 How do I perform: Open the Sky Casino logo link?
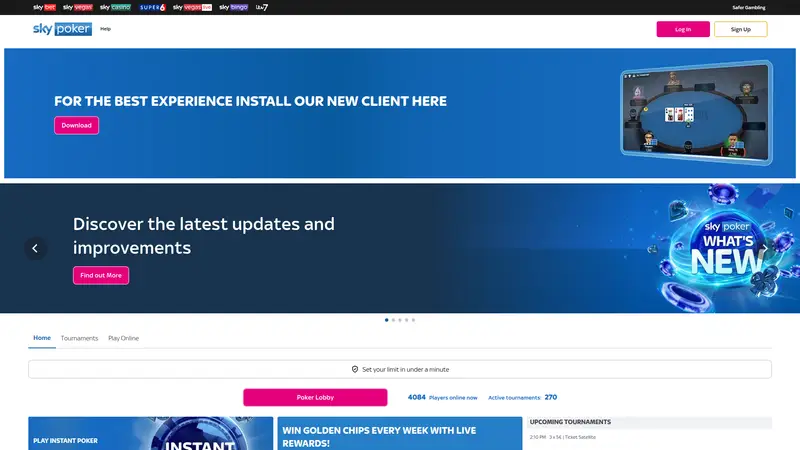(x=115, y=7)
